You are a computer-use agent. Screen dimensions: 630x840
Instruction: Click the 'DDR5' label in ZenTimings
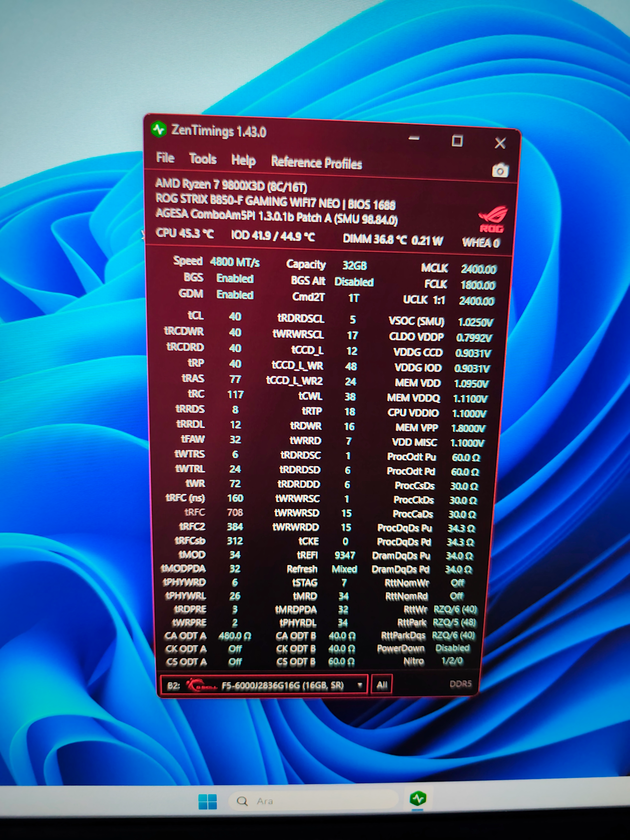(x=460, y=684)
